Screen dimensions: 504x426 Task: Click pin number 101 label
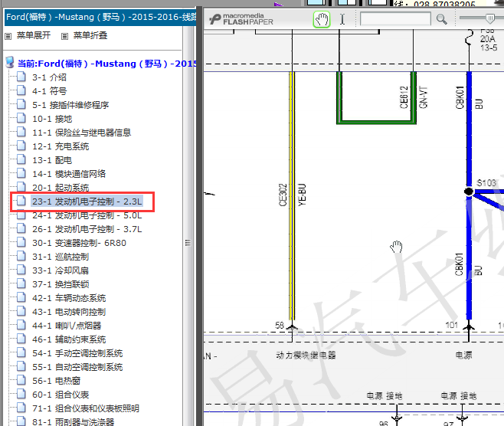click(452, 326)
